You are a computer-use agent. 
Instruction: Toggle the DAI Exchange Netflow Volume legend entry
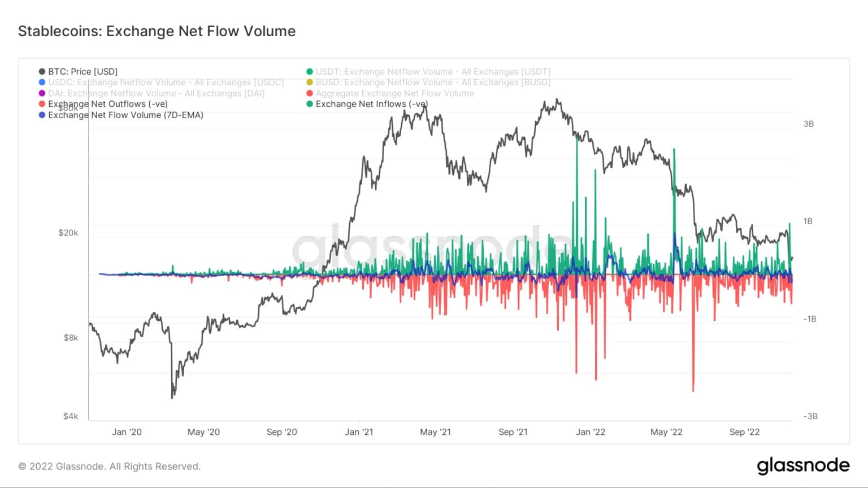[151, 93]
